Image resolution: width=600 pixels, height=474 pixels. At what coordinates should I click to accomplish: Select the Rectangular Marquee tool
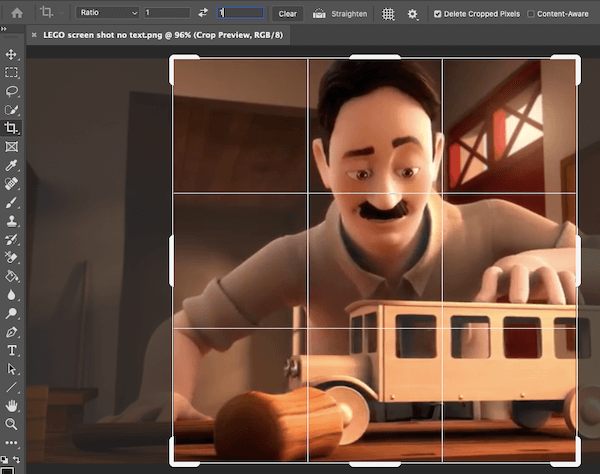coord(11,73)
